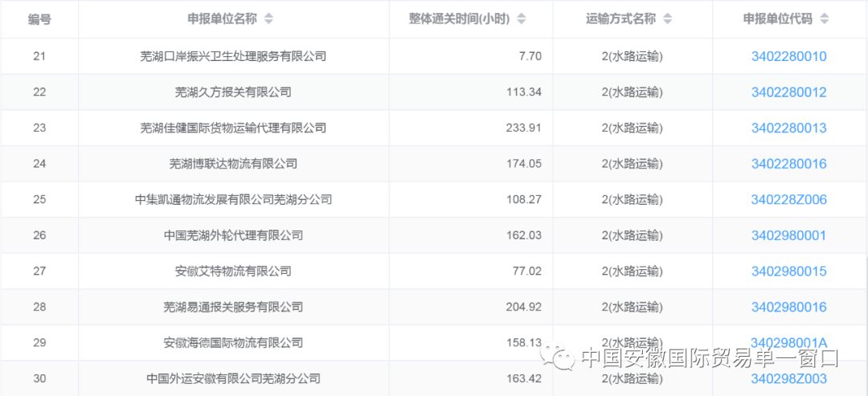Open code link 3402980016
The height and width of the screenshot is (396, 868).
789,307
